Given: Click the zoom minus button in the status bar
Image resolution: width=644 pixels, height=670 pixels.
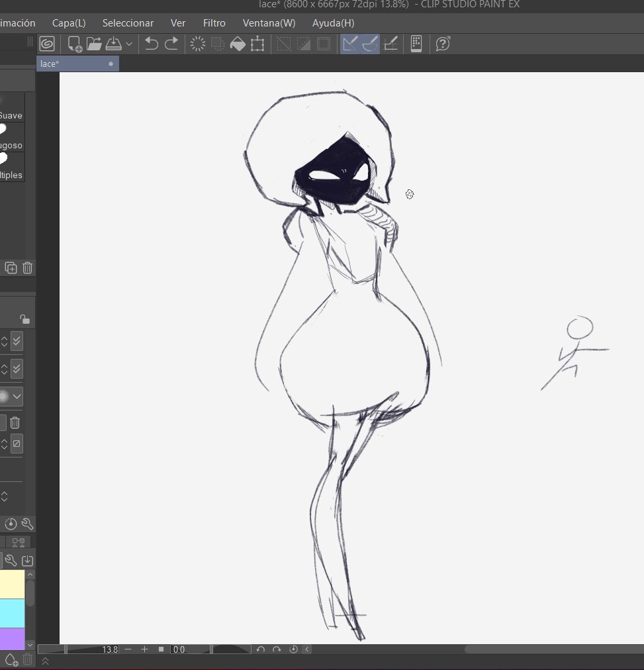Looking at the screenshot, I should [x=128, y=649].
